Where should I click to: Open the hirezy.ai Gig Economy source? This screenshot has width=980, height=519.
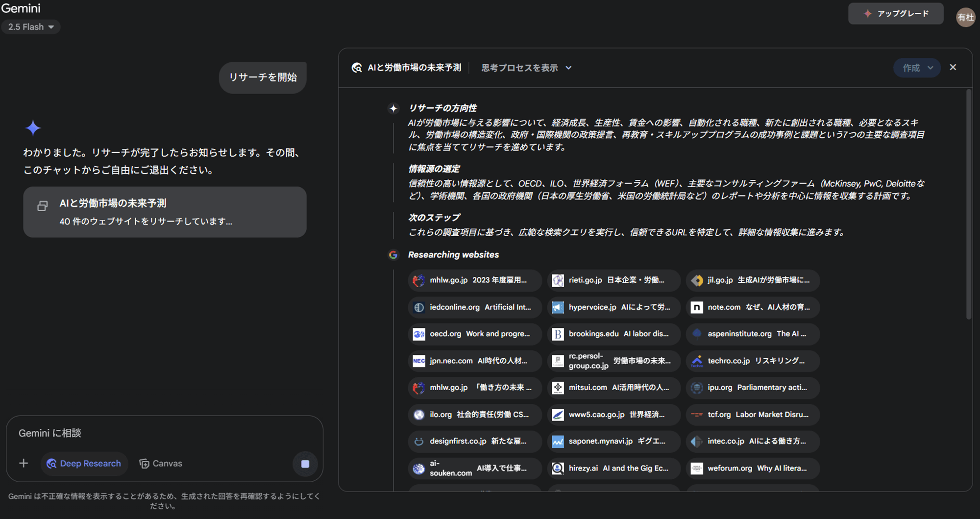tap(613, 468)
